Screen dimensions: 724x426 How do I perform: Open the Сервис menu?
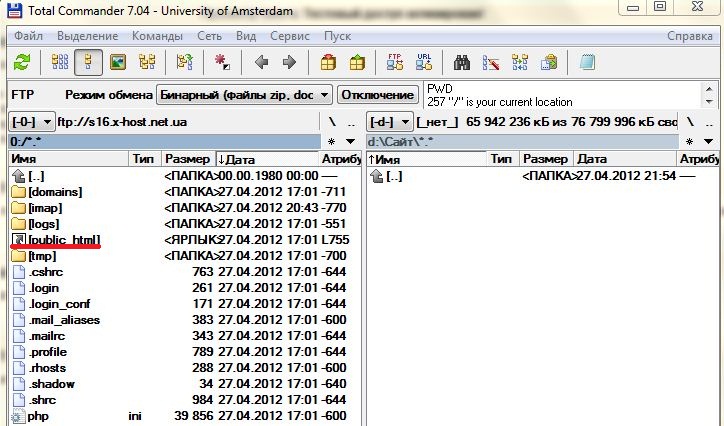290,36
